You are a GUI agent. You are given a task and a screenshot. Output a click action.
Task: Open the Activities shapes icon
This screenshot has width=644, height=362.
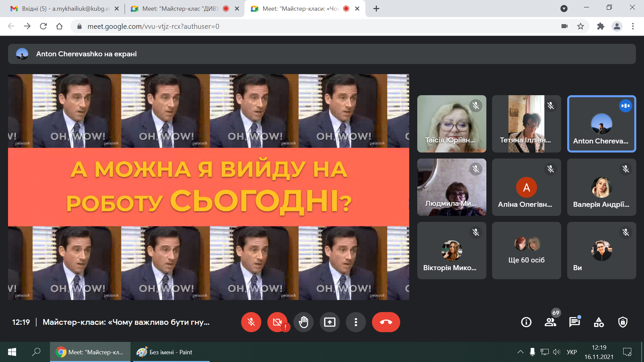coord(599,322)
